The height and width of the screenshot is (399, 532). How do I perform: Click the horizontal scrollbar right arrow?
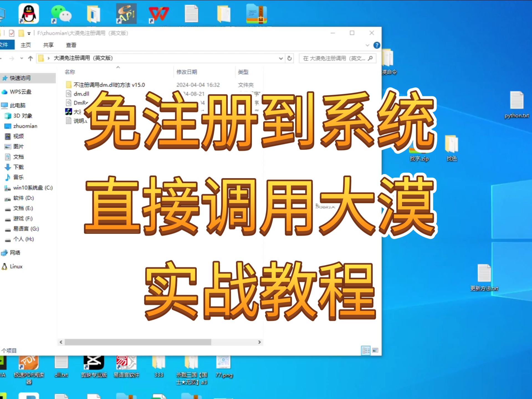(259, 342)
